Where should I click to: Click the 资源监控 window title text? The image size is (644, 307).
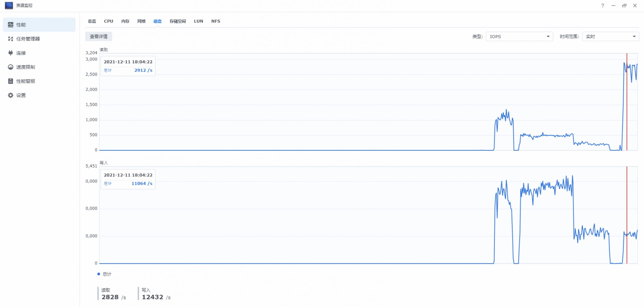[24, 5]
